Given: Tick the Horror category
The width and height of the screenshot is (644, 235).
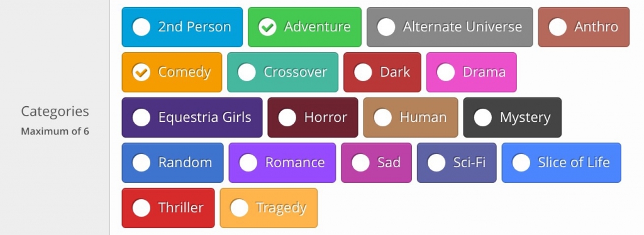Looking at the screenshot, I should pyautogui.click(x=313, y=117).
